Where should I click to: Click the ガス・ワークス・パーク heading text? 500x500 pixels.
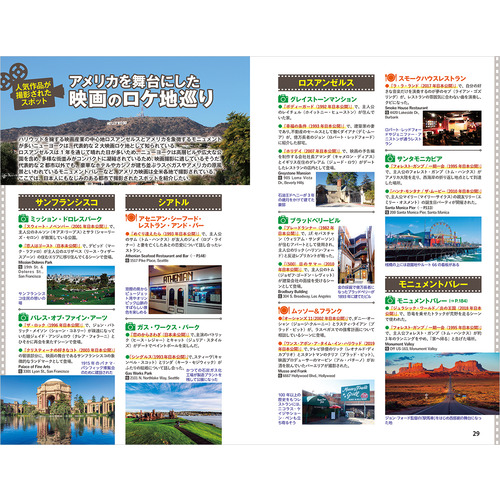(168, 327)
